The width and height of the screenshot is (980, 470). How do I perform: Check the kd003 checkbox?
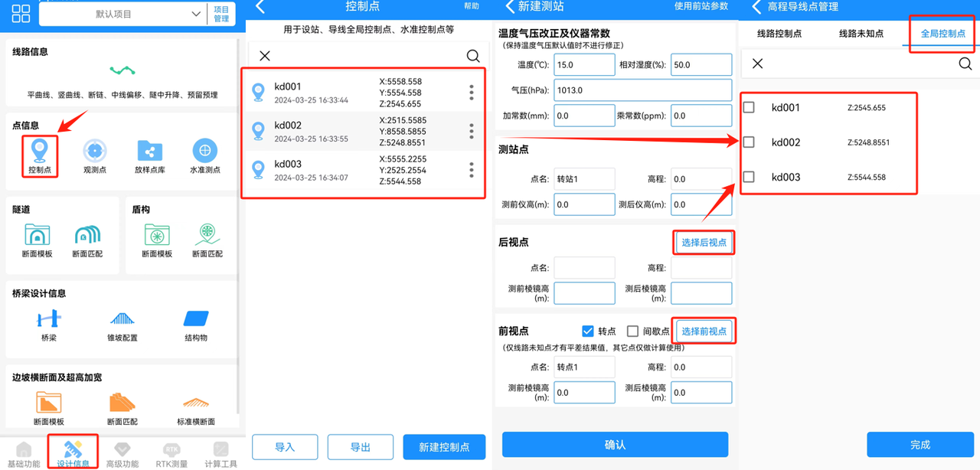[x=749, y=177]
